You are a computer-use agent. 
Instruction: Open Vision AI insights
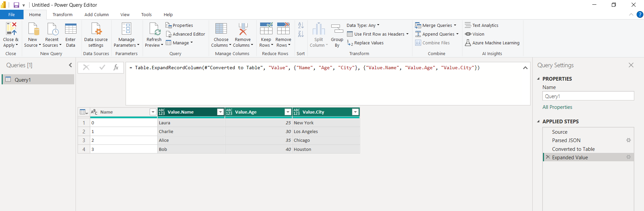(475, 34)
